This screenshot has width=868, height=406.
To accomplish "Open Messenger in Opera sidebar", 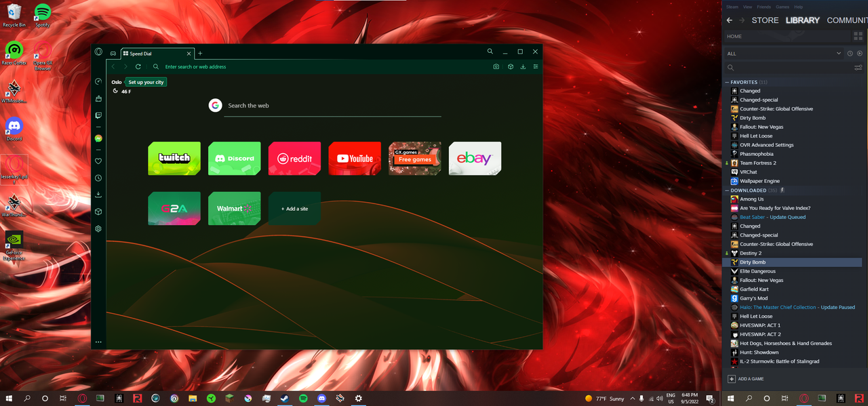I will click(x=98, y=138).
